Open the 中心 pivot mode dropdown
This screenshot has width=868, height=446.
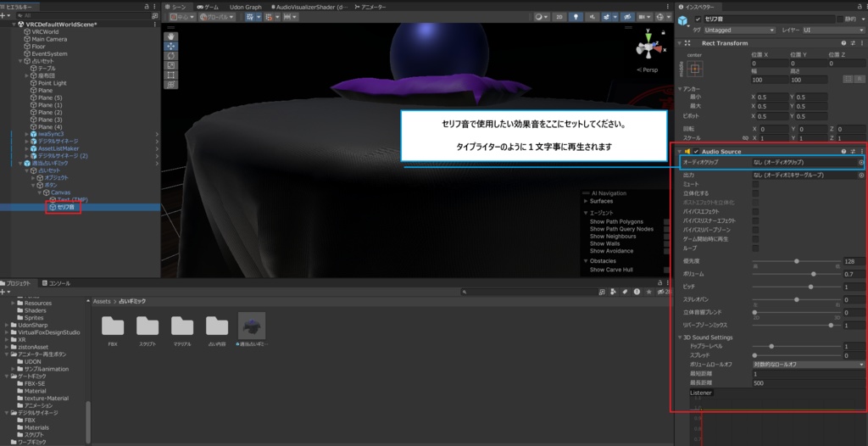pos(182,17)
